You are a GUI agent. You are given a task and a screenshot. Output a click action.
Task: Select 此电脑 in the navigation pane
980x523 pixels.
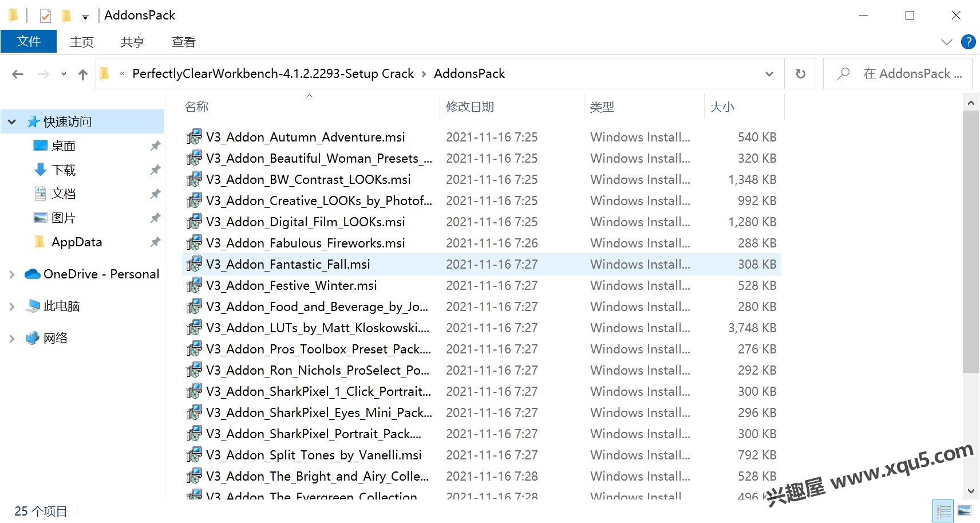62,306
